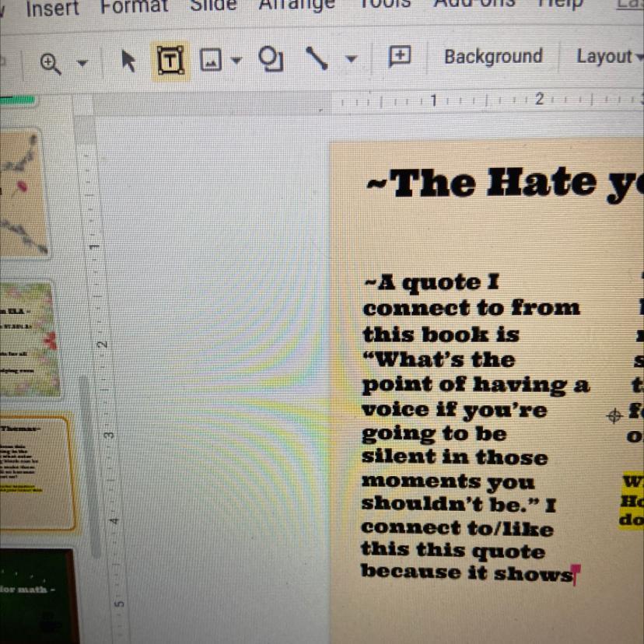Place cursor after 'because it shows'
This screenshot has width=644, height=644.
[574, 574]
